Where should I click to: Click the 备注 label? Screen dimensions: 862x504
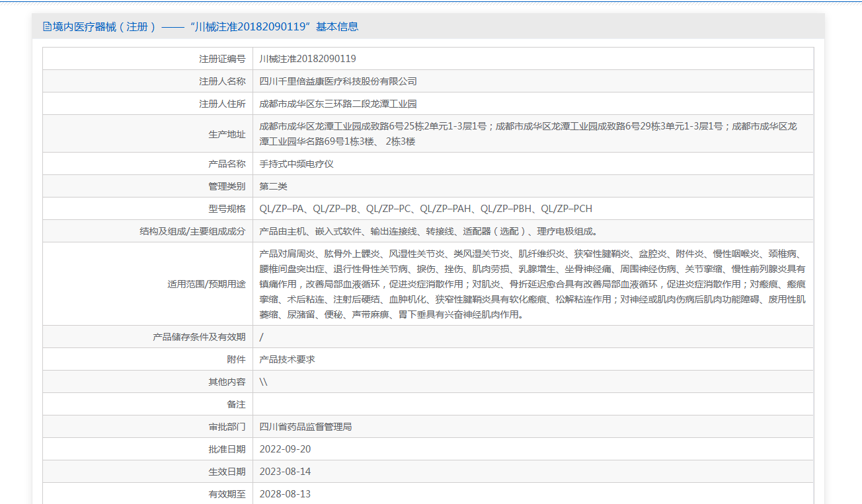(236, 404)
